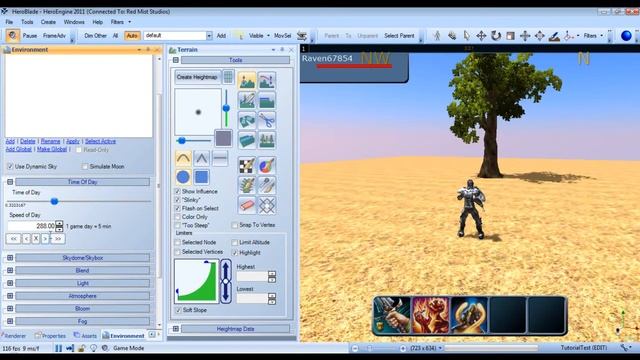Toggle Use Dynamic Sky checkbox
The image size is (640, 360).
click(10, 166)
